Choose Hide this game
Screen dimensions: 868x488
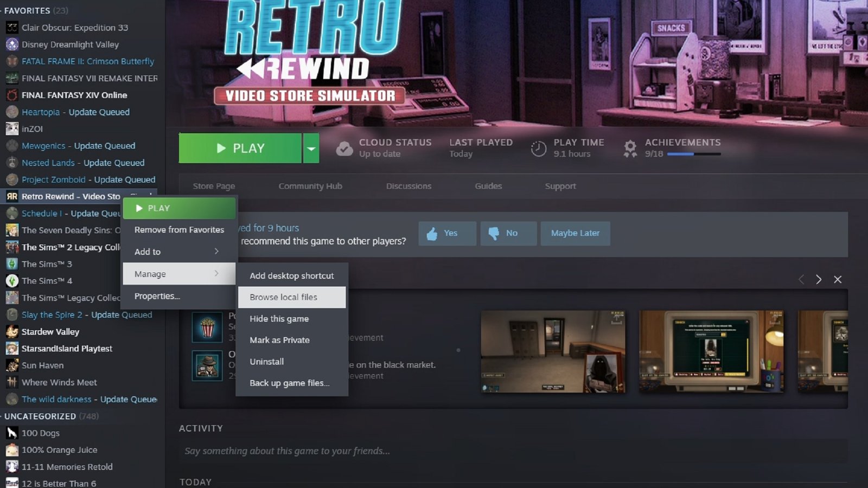292,319
